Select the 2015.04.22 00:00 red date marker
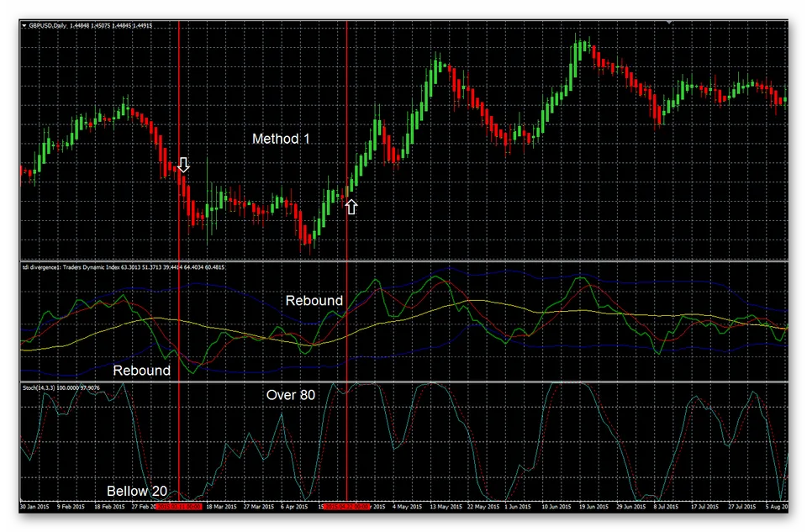The image size is (807, 532). 347,507
